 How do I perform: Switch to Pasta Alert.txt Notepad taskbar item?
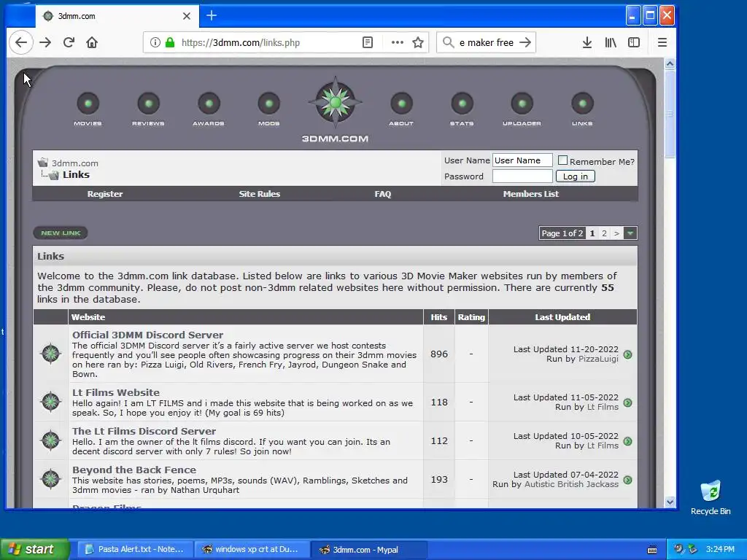tap(135, 549)
